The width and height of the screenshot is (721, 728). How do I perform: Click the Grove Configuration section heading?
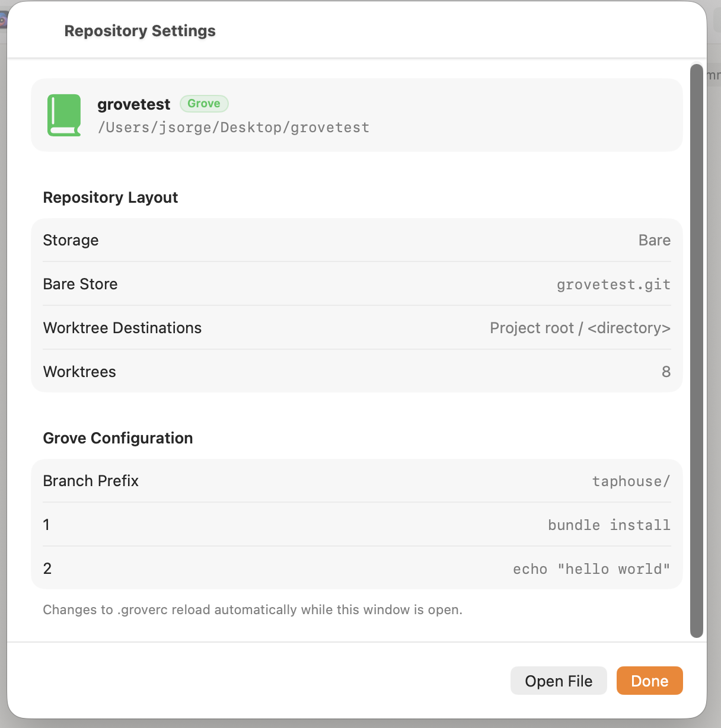coord(118,438)
